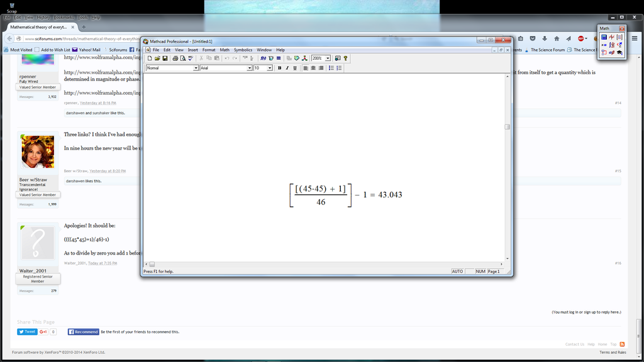This screenshot has height=362, width=644.
Task: Open the Calculator palette in Math toolbar
Action: pos(604,37)
